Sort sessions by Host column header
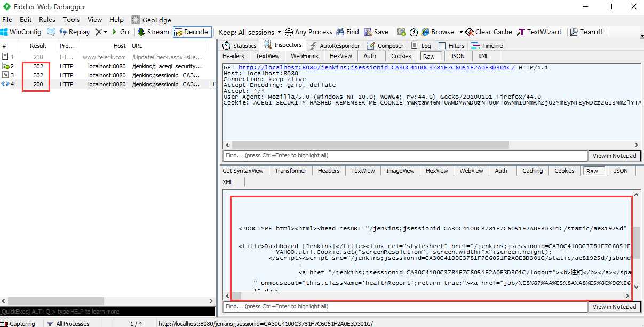 [103, 46]
